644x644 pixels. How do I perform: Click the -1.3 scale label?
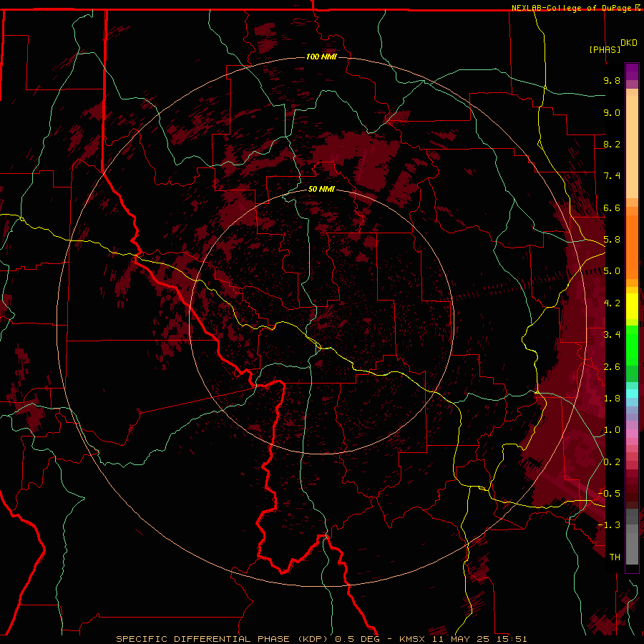pos(609,525)
